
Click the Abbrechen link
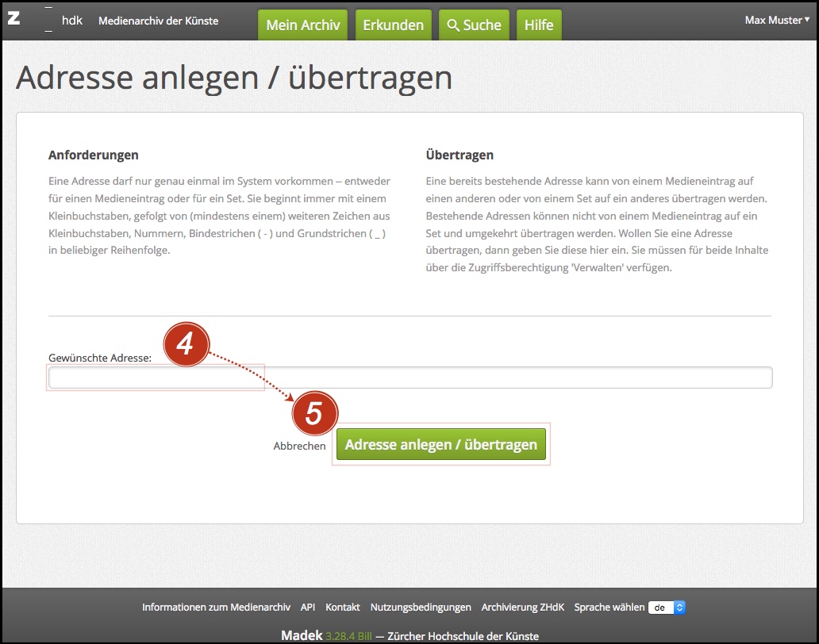point(299,446)
